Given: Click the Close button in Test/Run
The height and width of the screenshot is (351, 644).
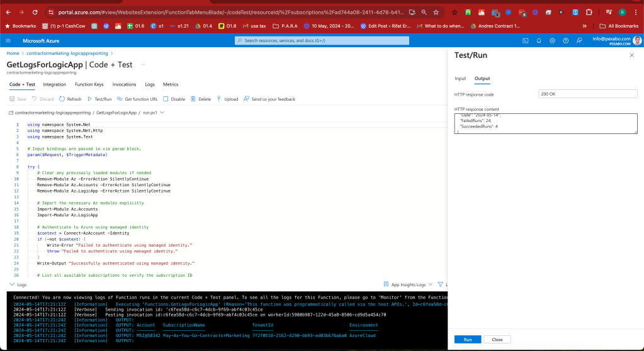Looking at the screenshot, I should [x=497, y=340].
